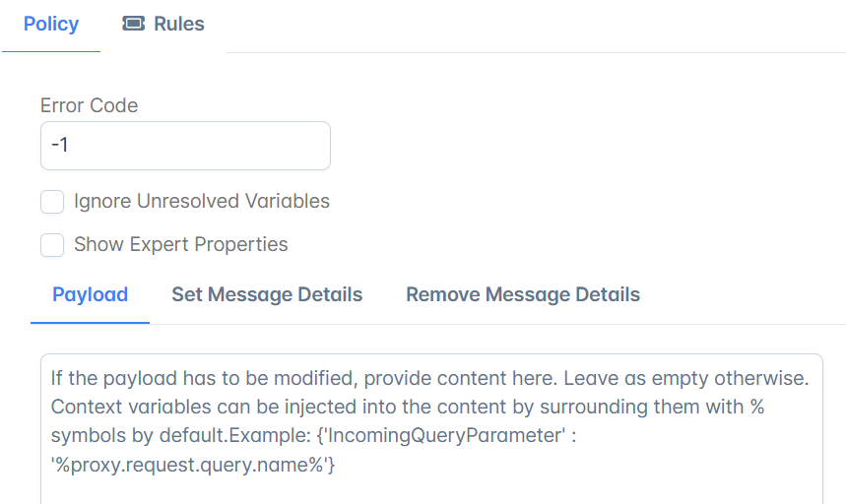Viewport: 846px width, 504px height.
Task: Switch to the Policy tab
Action: point(51,25)
